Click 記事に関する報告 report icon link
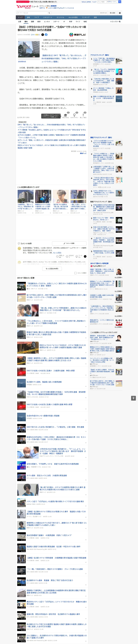Screen dimensions: 138x644 click(x=23, y=118)
